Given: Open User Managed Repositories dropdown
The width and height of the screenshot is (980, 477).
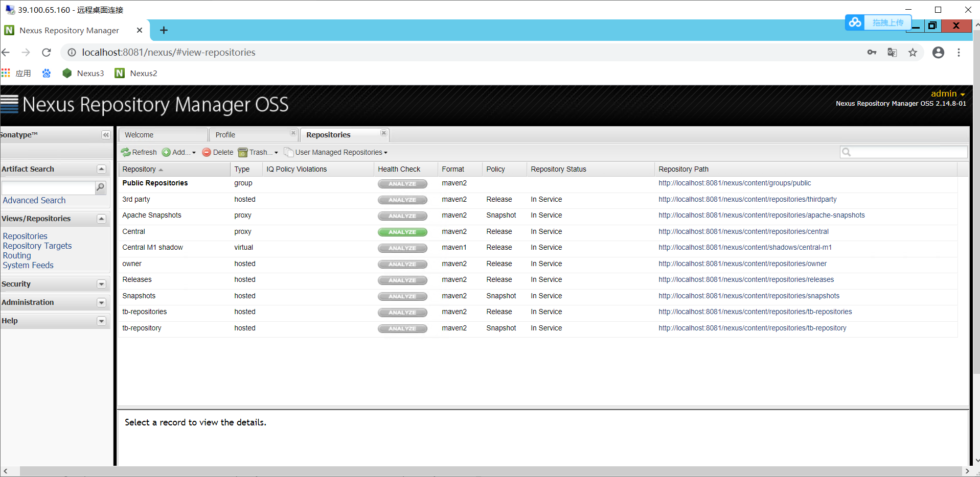Looking at the screenshot, I should coord(336,152).
